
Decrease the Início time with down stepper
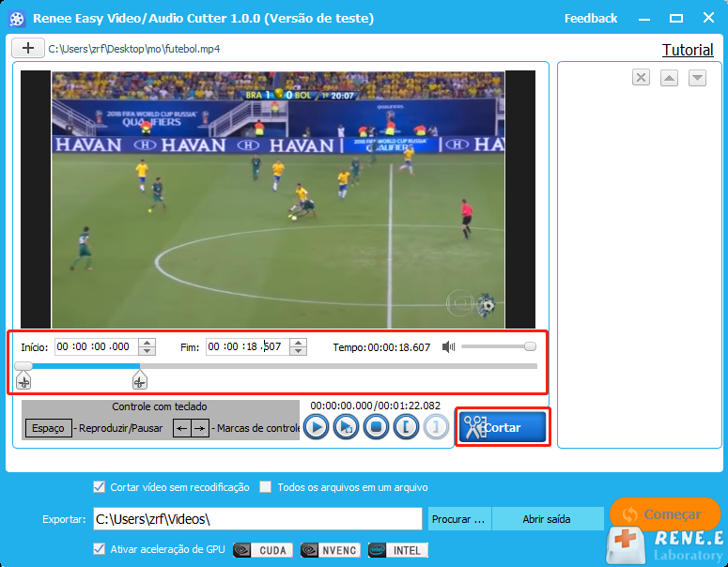(x=147, y=351)
